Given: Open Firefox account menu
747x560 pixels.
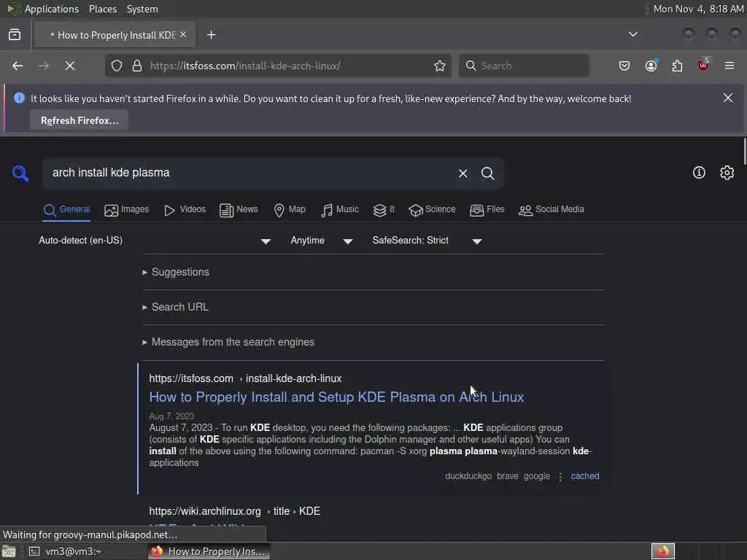Looking at the screenshot, I should (x=651, y=66).
